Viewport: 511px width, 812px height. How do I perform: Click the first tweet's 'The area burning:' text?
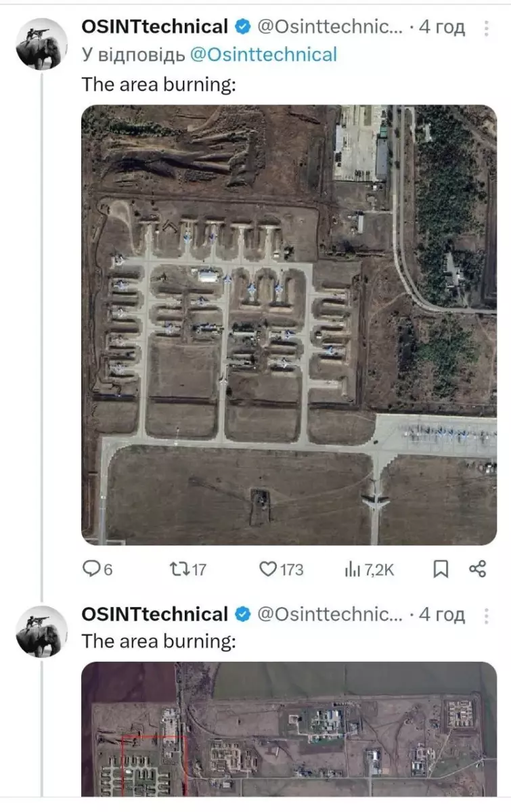(158, 85)
